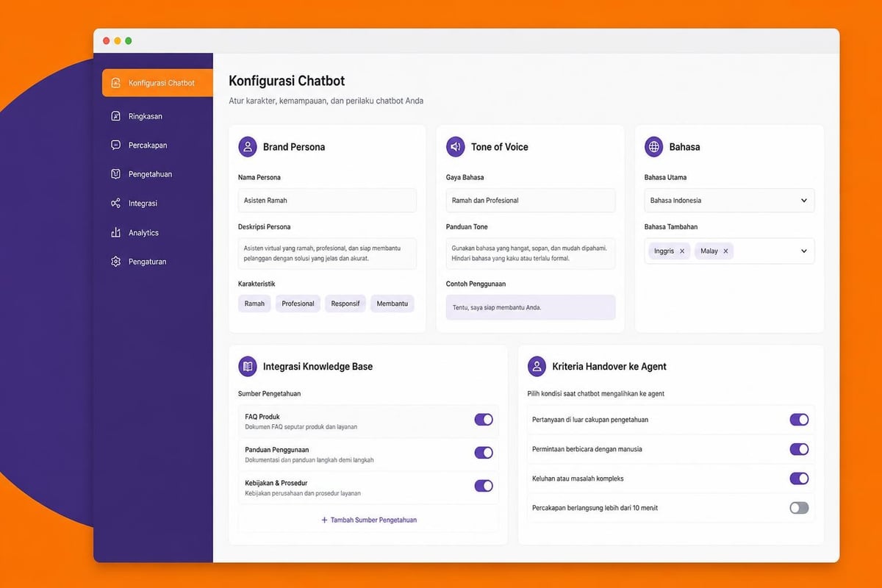Screen dimensions: 882x588
Task: Open the Integrasi page
Action: point(143,204)
